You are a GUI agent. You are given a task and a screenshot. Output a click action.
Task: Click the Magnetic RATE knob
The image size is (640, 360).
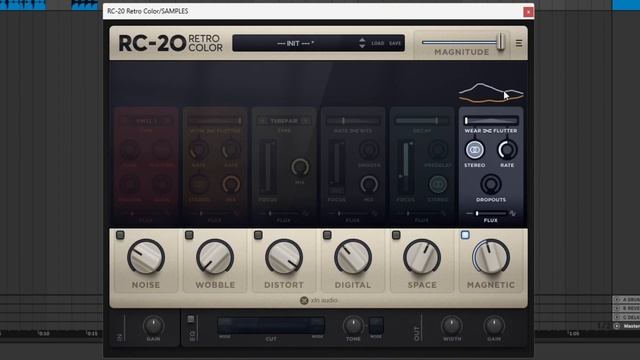507,150
